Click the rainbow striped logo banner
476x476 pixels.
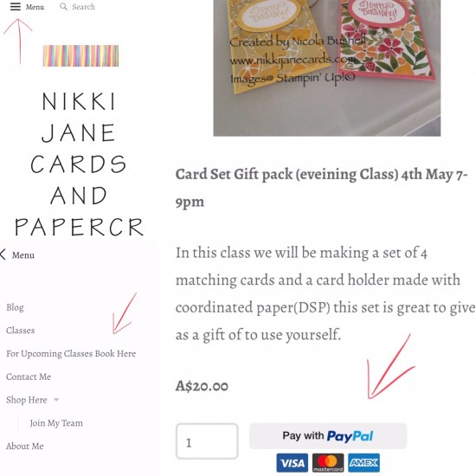coord(80,56)
